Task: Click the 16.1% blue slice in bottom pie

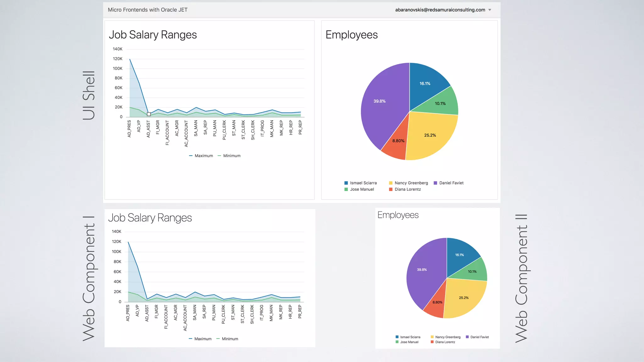Action: (460, 255)
